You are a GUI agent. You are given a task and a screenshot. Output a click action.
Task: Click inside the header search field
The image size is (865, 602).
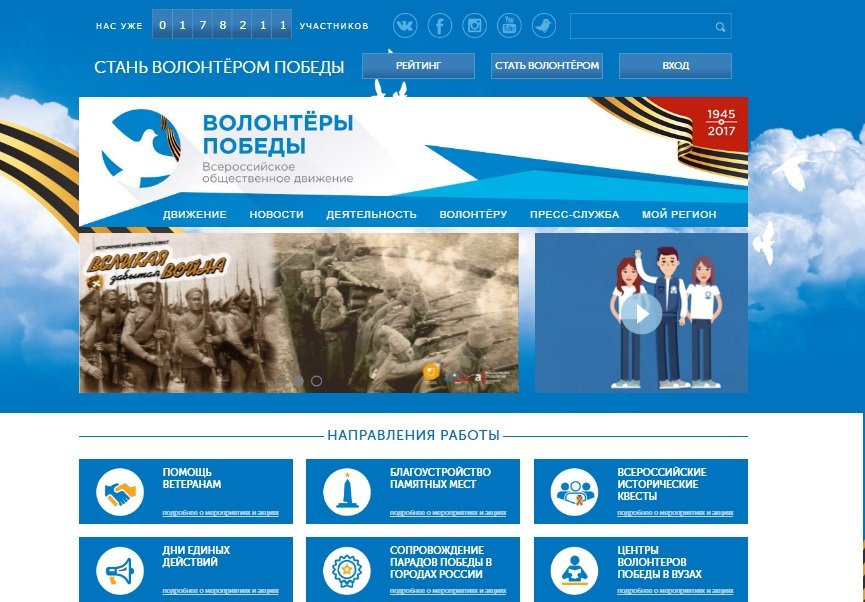[x=640, y=26]
